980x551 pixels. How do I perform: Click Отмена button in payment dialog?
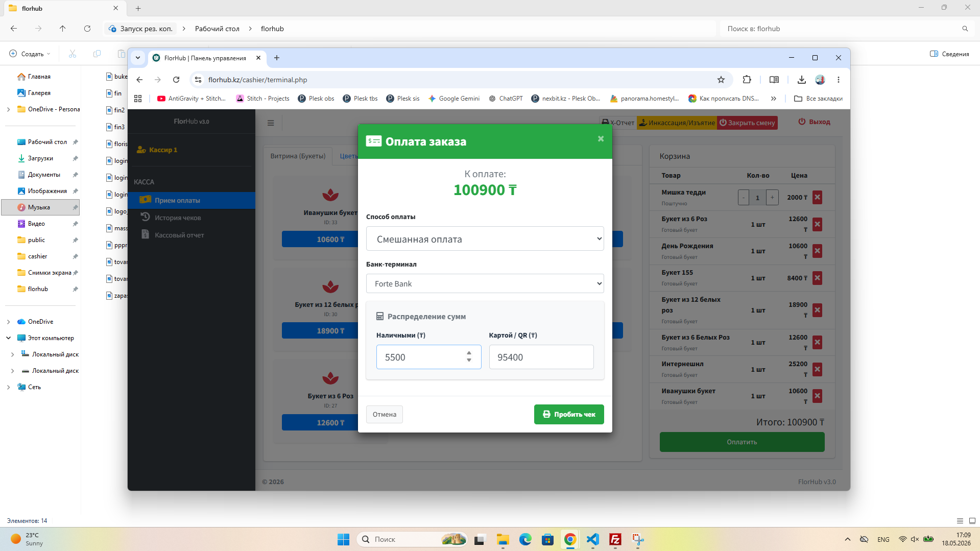click(384, 414)
